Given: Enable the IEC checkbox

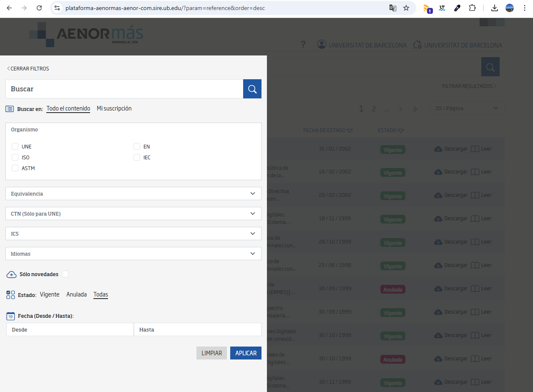Looking at the screenshot, I should pyautogui.click(x=137, y=157).
